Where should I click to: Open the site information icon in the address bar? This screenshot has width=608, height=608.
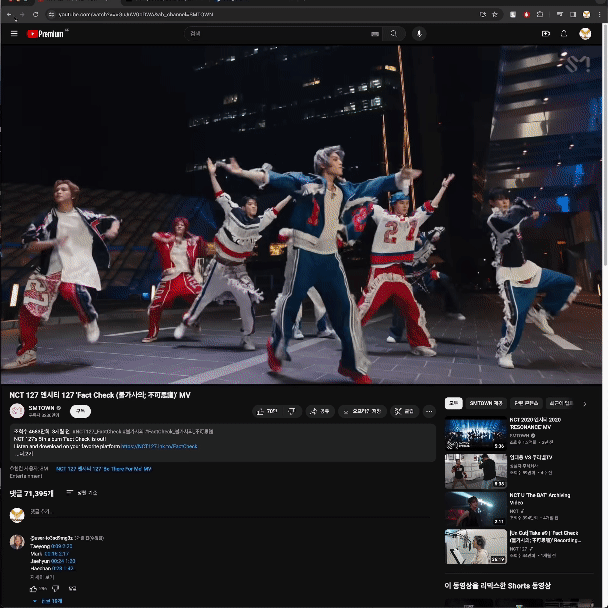point(51,14)
